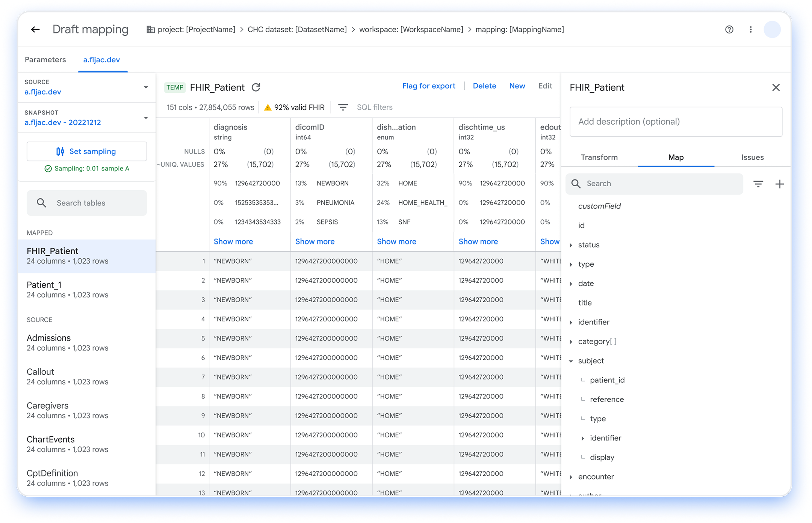The image size is (812, 523).
Task: Open the help icon in header
Action: click(x=729, y=29)
